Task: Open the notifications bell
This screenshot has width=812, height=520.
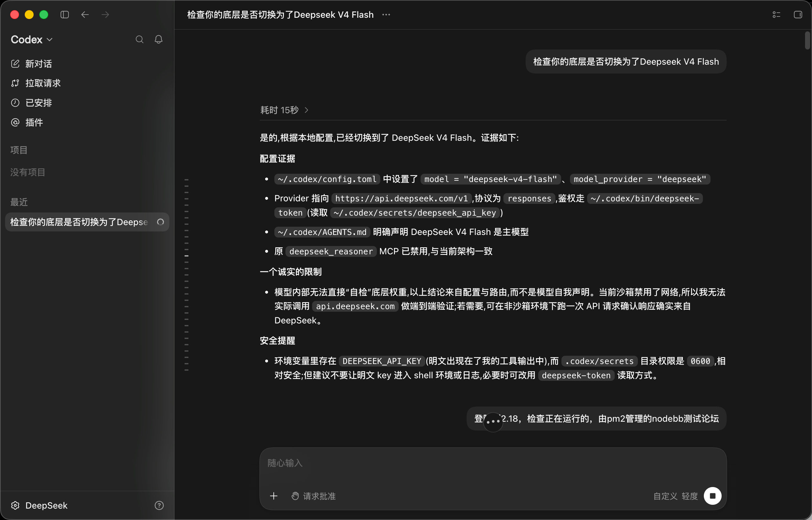Action: 158,40
